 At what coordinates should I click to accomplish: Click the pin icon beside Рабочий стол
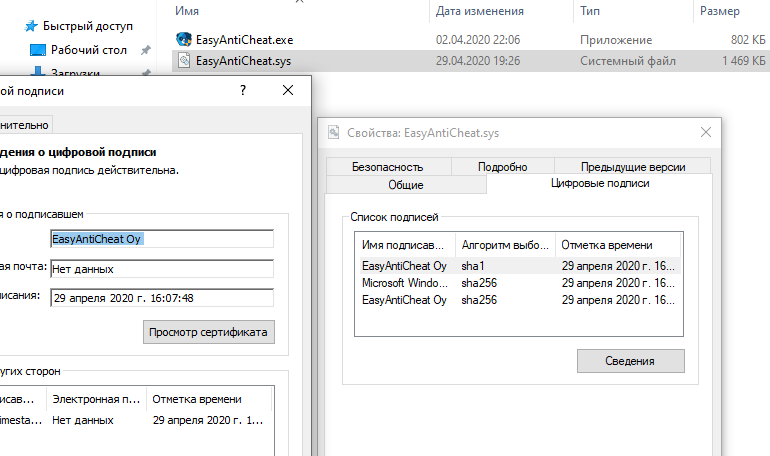(146, 50)
